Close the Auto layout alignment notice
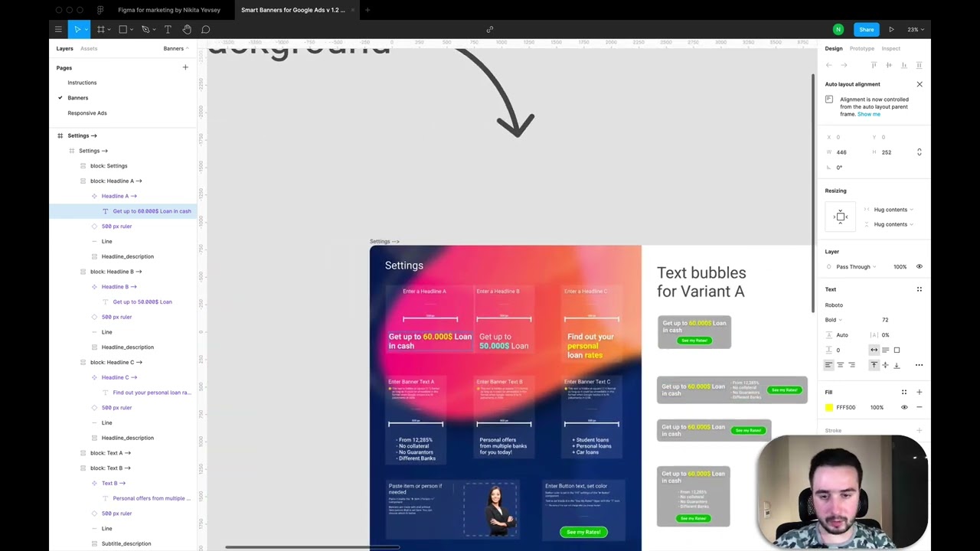Viewport: 980px width, 551px height. 920,84
